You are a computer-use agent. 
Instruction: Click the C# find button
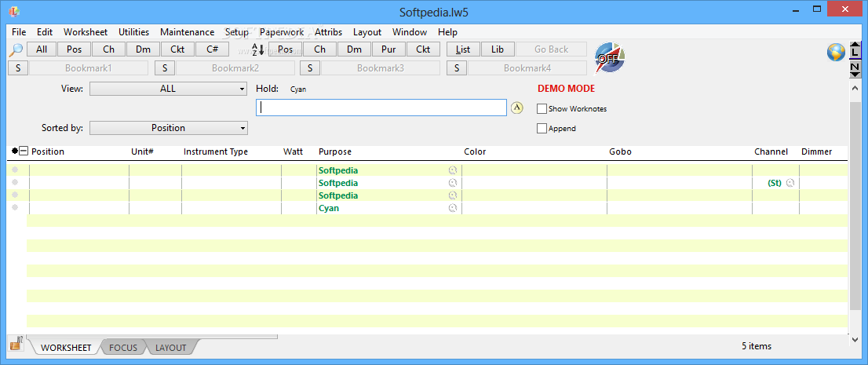pos(212,49)
